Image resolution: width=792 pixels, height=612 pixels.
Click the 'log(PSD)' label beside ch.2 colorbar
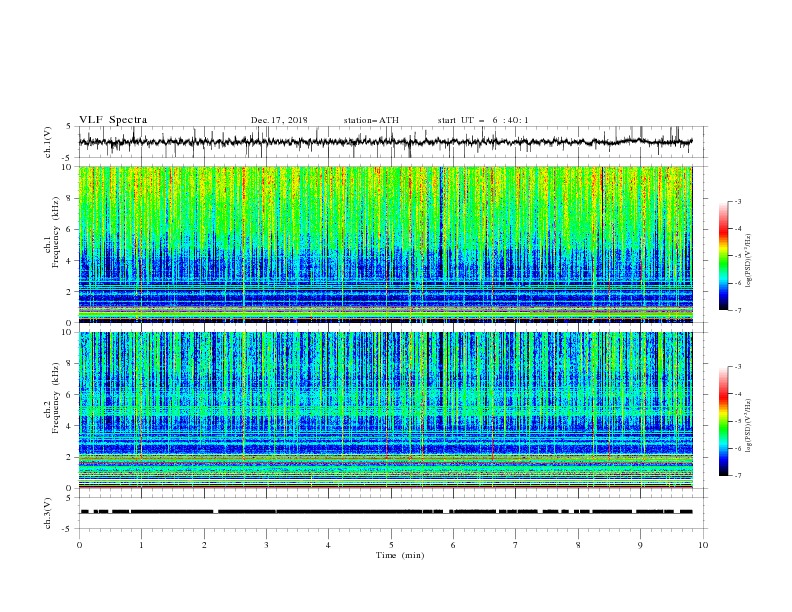coord(748,426)
